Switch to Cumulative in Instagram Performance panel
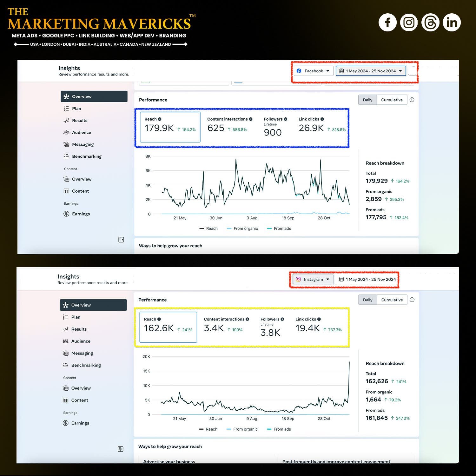 392,300
